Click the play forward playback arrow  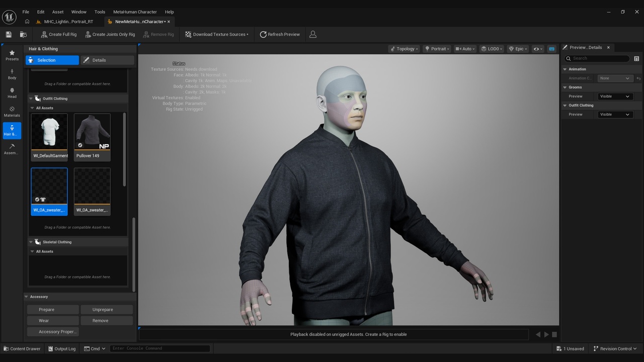546,334
